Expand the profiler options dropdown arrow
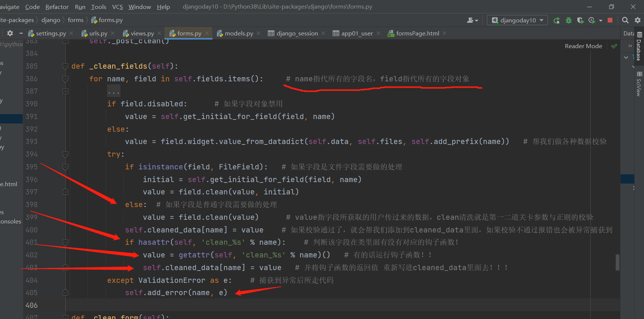 [600, 21]
